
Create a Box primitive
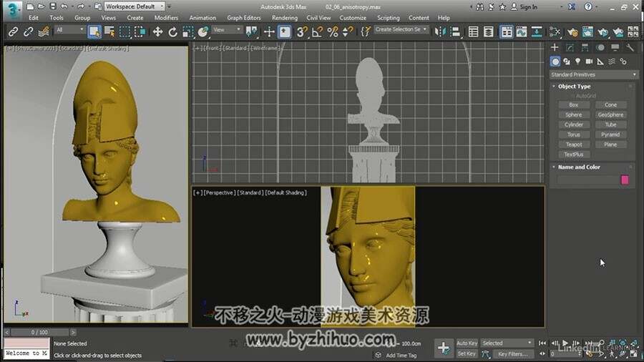coord(574,105)
